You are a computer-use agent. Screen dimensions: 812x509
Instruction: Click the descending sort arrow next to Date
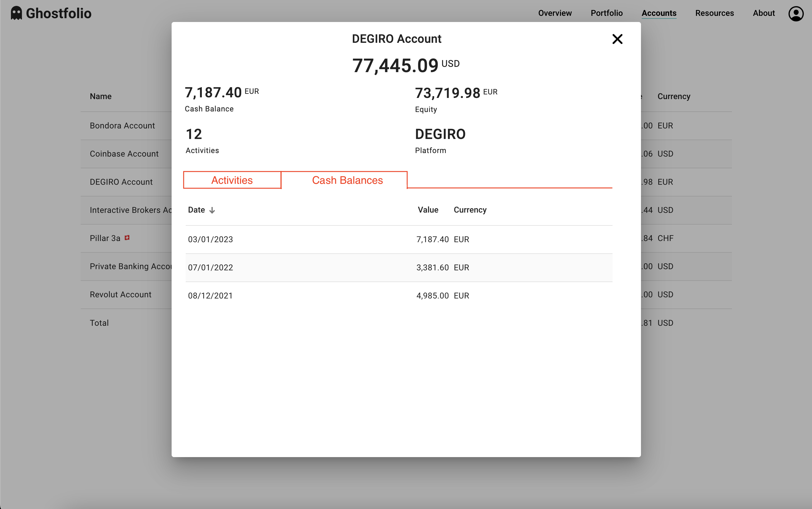point(212,210)
